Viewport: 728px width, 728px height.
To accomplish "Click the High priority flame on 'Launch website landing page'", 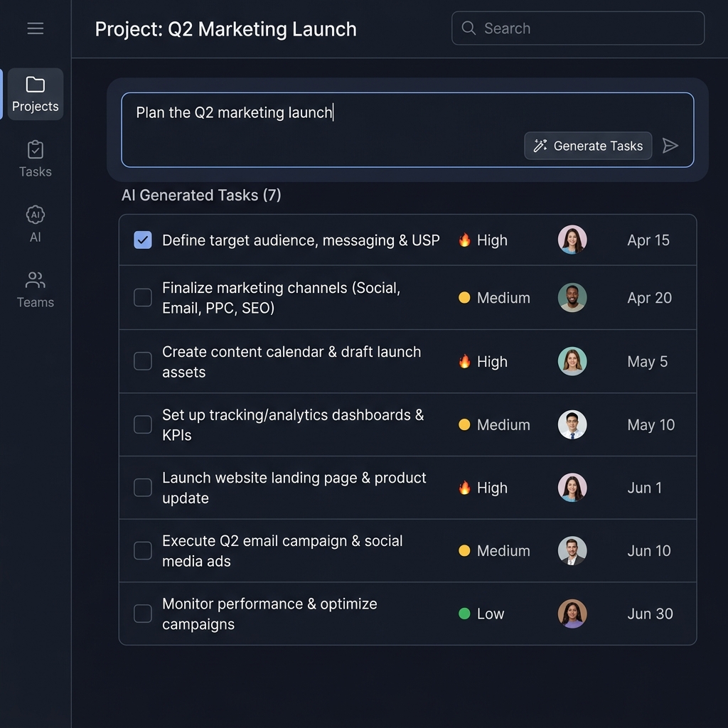I will tap(464, 488).
